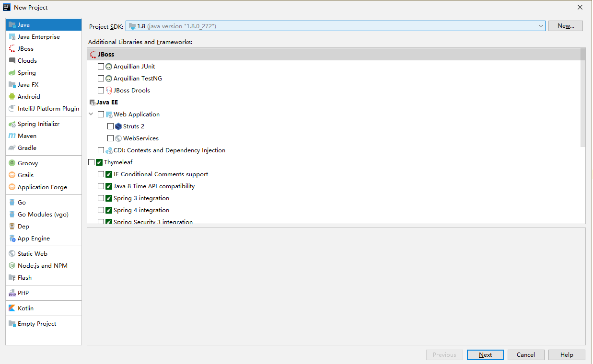Click the Java FX folder icon
This screenshot has width=593, height=364.
tap(12, 85)
